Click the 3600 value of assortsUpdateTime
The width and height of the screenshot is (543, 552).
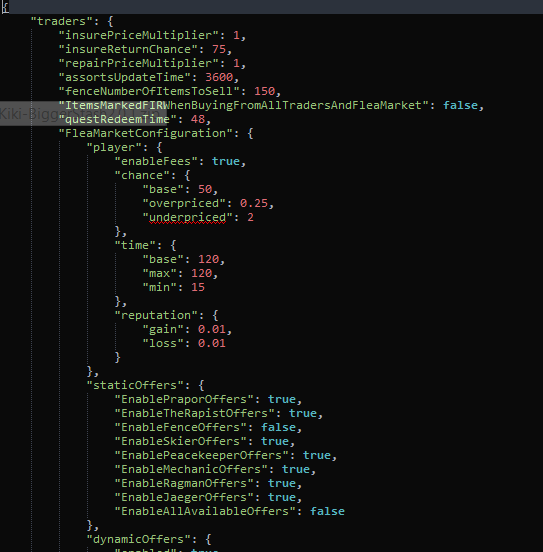(219, 77)
